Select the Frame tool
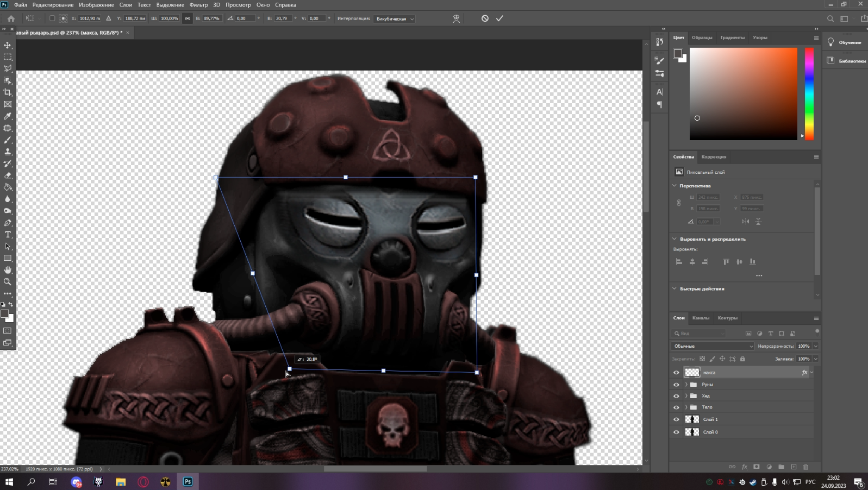 8,104
